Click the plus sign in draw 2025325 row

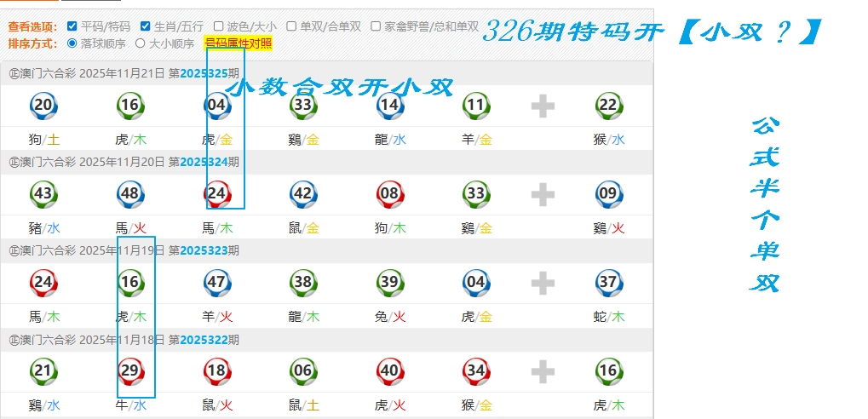pyautogui.click(x=543, y=106)
